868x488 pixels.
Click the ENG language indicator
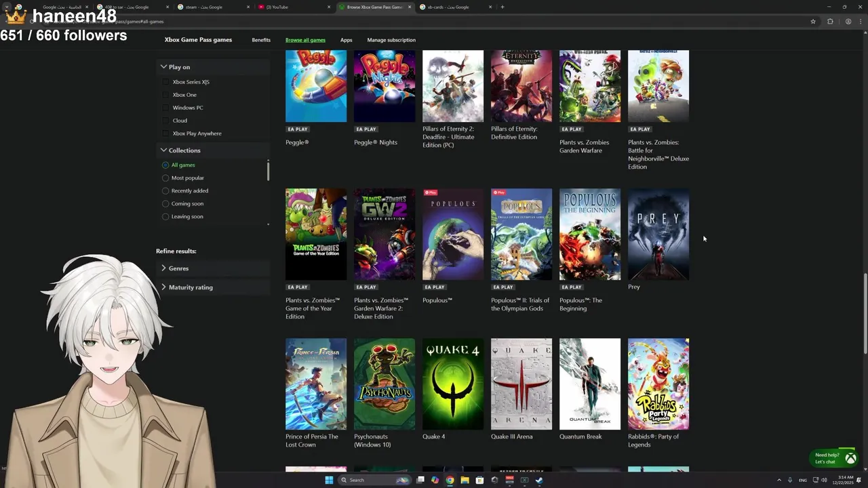(803, 480)
